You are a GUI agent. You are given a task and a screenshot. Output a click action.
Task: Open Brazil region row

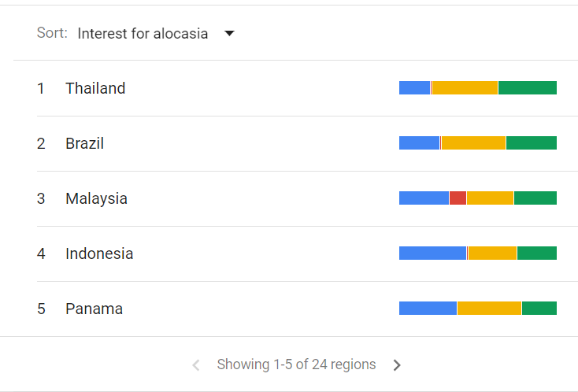[85, 143]
